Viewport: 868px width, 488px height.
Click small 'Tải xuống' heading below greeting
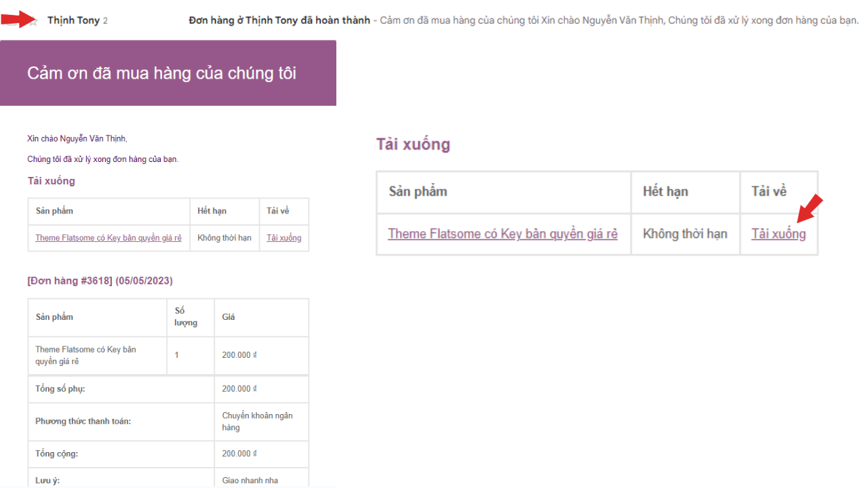(x=51, y=181)
